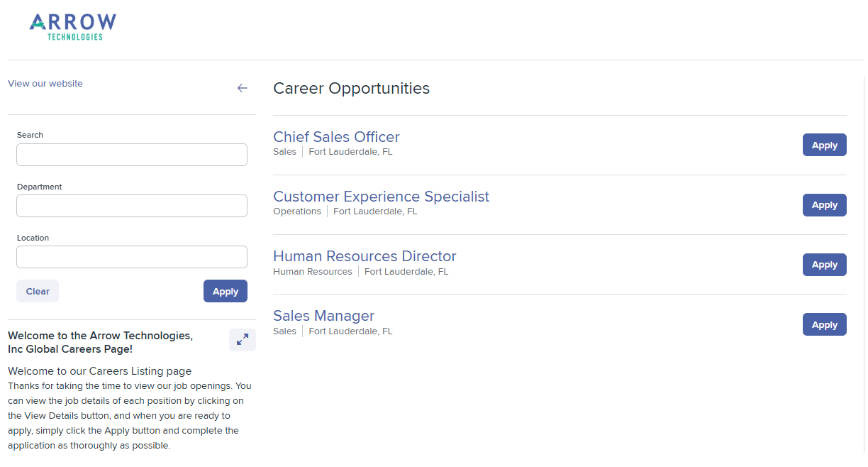Apply for the Customer Experience Specialist role
The image size is (868, 467).
[x=824, y=204]
